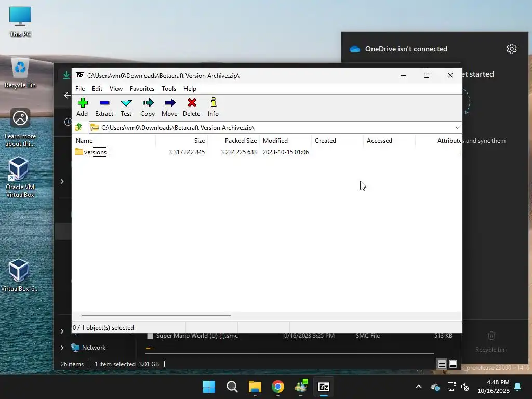The height and width of the screenshot is (399, 532).
Task: Go up one folder level
Action: (x=78, y=127)
